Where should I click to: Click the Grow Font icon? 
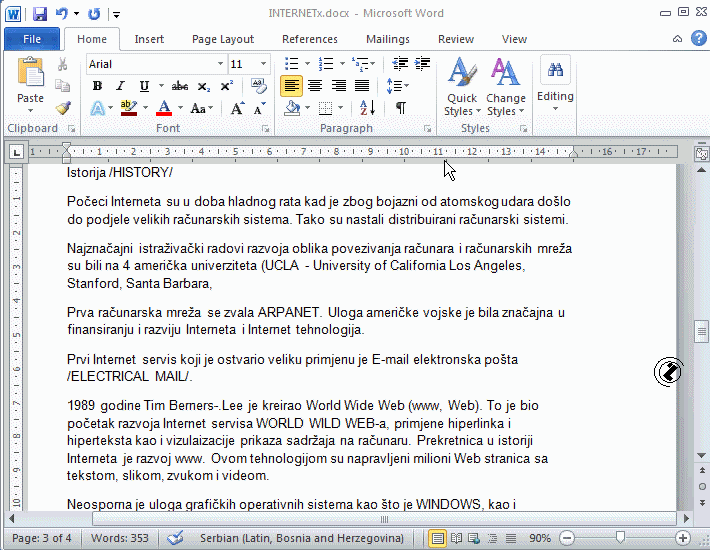tap(239, 108)
